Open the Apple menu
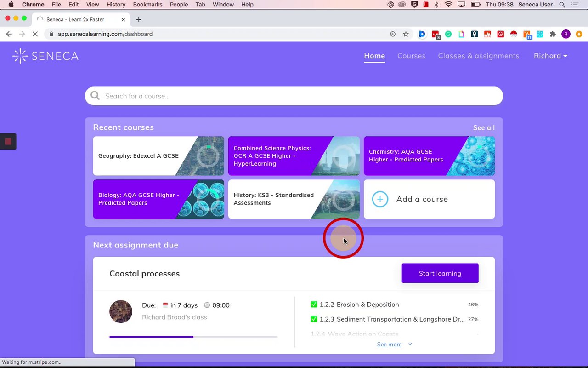The width and height of the screenshot is (588, 368). pyautogui.click(x=11, y=5)
